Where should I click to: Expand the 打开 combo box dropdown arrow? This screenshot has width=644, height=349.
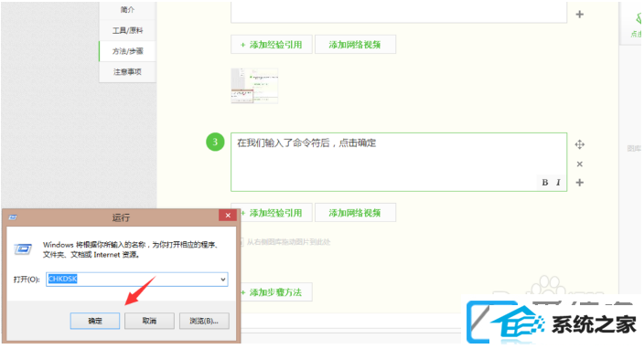(222, 280)
